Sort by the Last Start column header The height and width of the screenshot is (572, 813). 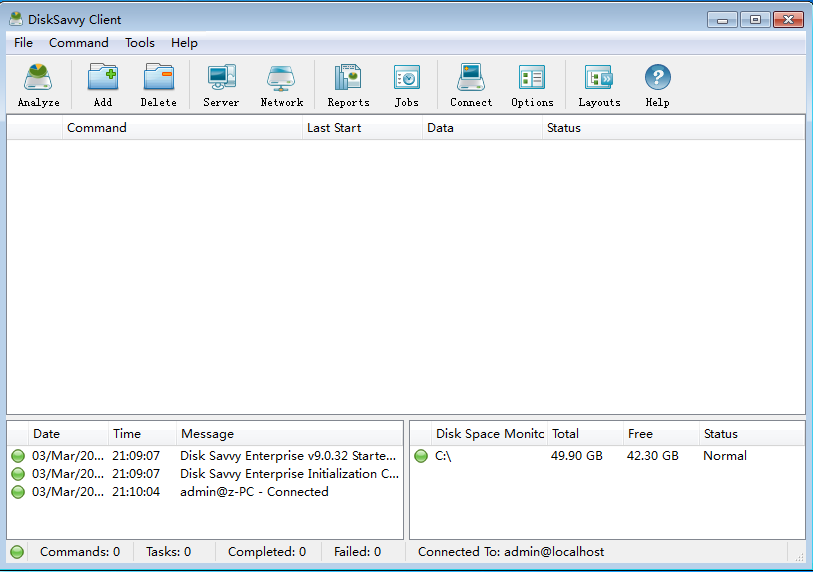(x=362, y=128)
